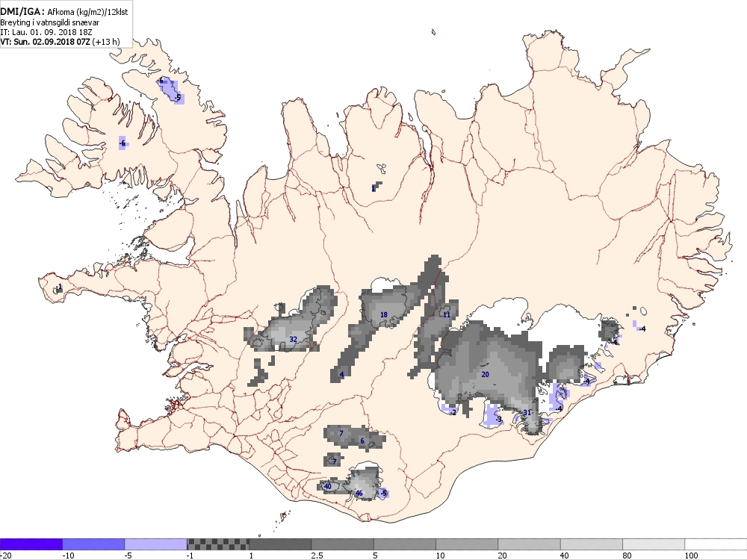Click the legend label "40"
Image resolution: width=747 pixels, height=560 pixels.
(x=565, y=556)
